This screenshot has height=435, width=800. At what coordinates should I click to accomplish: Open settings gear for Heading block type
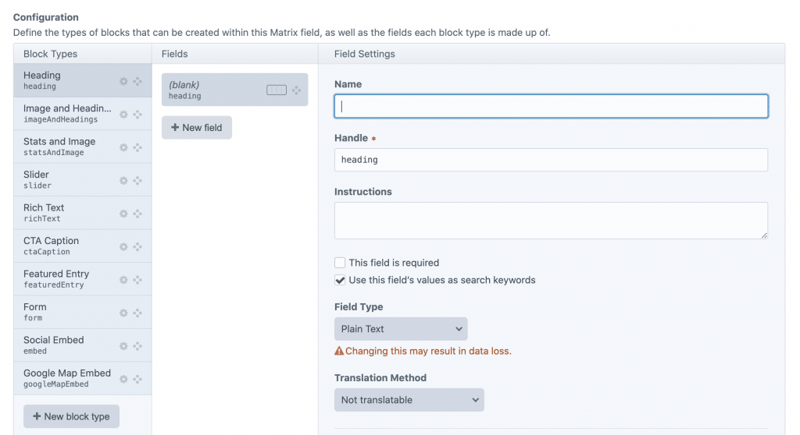pos(124,81)
